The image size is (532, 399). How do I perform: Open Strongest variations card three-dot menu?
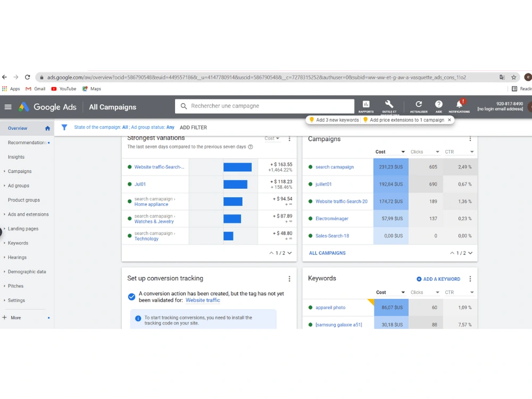(x=289, y=138)
